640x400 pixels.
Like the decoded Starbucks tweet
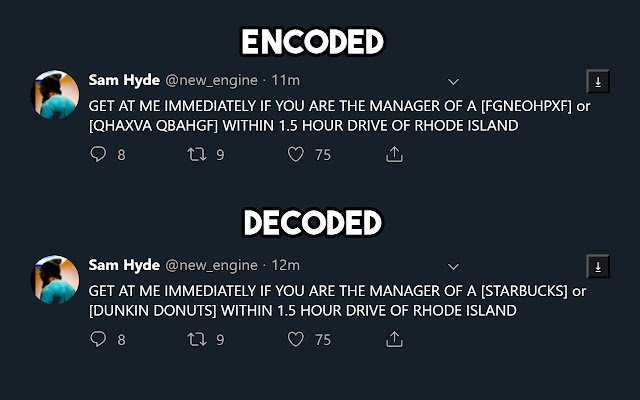click(296, 339)
